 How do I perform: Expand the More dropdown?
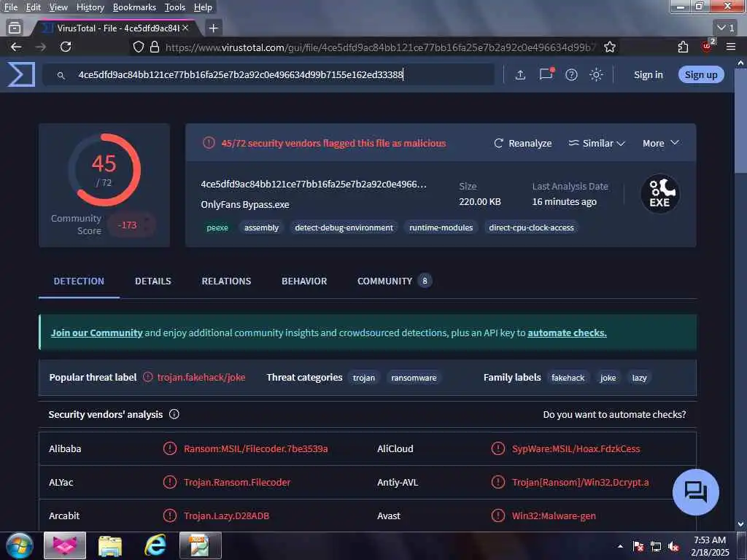[x=660, y=144]
